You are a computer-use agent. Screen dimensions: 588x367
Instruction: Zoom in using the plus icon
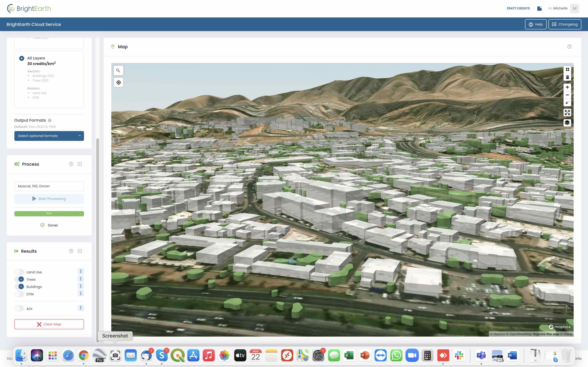(x=567, y=87)
